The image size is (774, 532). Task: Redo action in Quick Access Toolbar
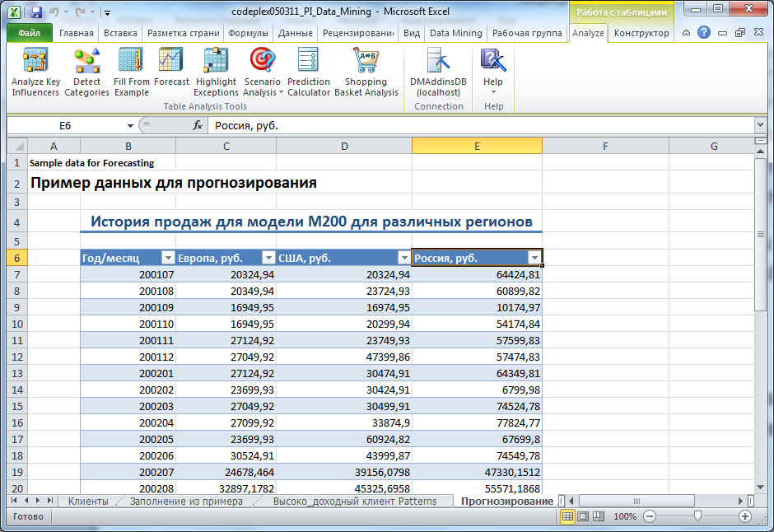pos(80,12)
